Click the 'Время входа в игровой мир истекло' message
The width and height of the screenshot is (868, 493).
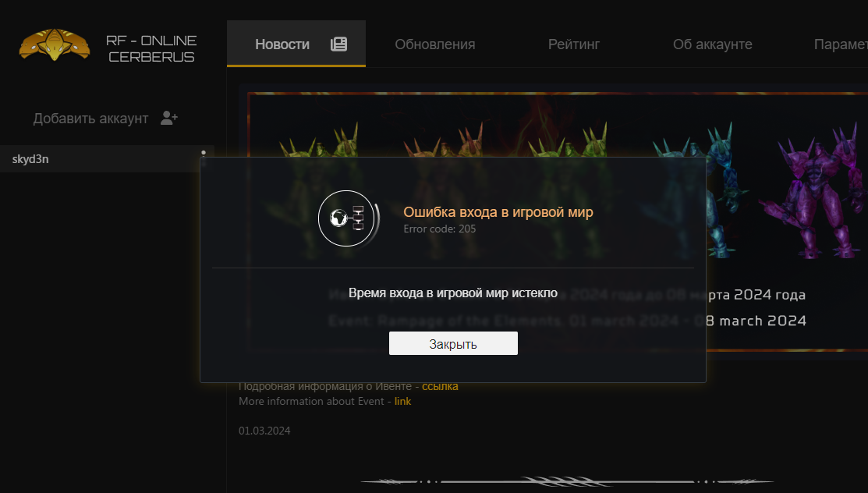tap(453, 293)
